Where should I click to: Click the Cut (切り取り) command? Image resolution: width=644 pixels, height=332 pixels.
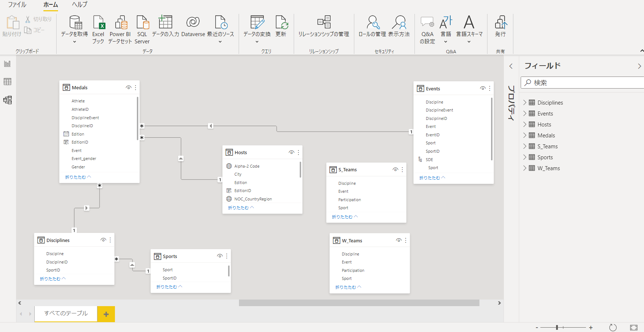click(x=38, y=19)
